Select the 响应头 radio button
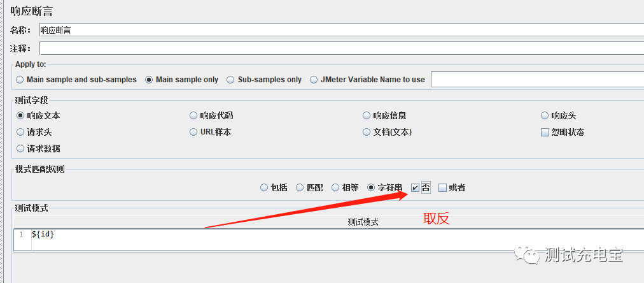 (545, 115)
